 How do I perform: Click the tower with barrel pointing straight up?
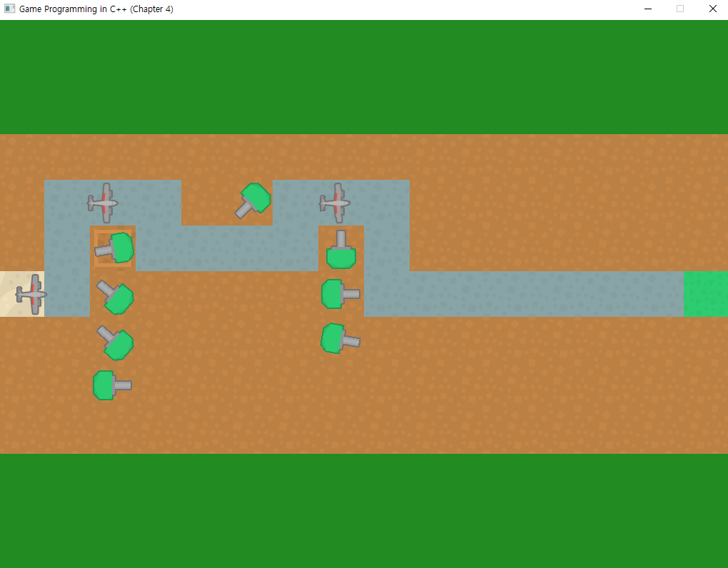[340, 249]
